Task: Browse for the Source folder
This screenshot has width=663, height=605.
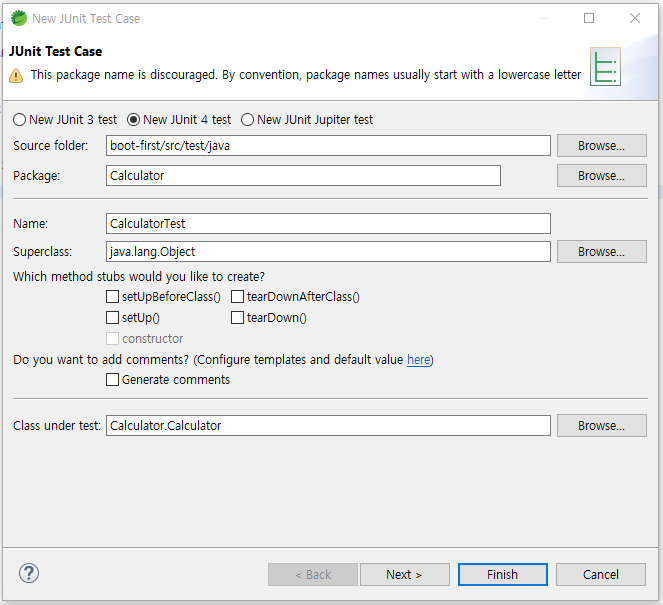Action: (x=601, y=145)
